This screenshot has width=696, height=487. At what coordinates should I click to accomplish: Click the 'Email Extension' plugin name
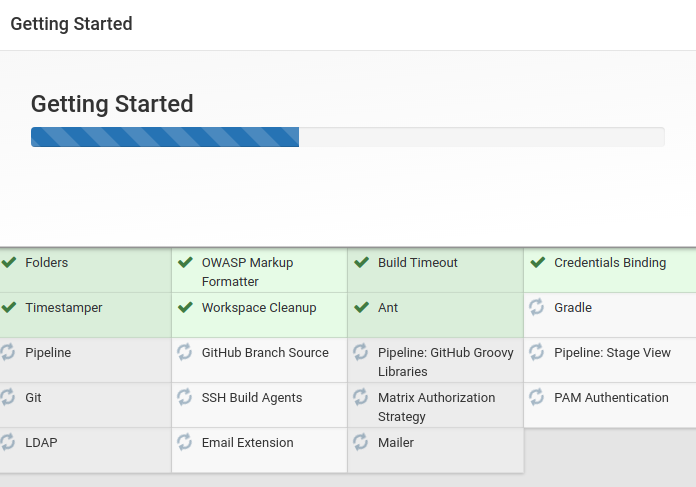247,443
